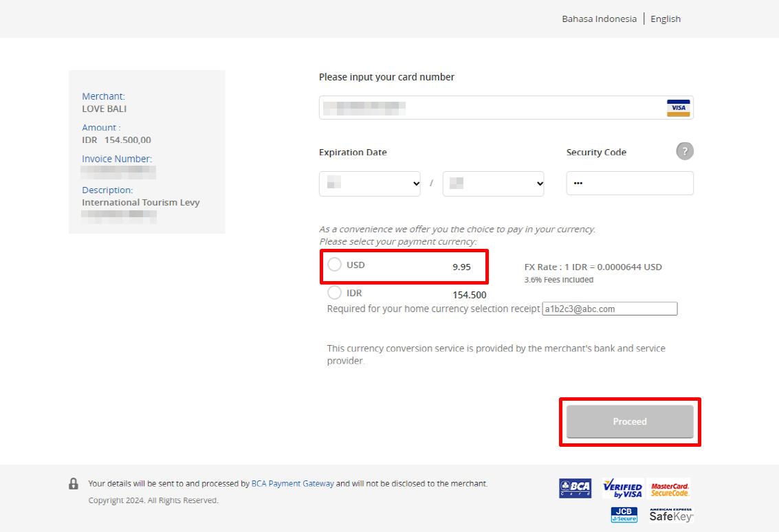Screen dimensions: 779x532
Task: Open the BCA Payment Gateway link
Action: 293,483
